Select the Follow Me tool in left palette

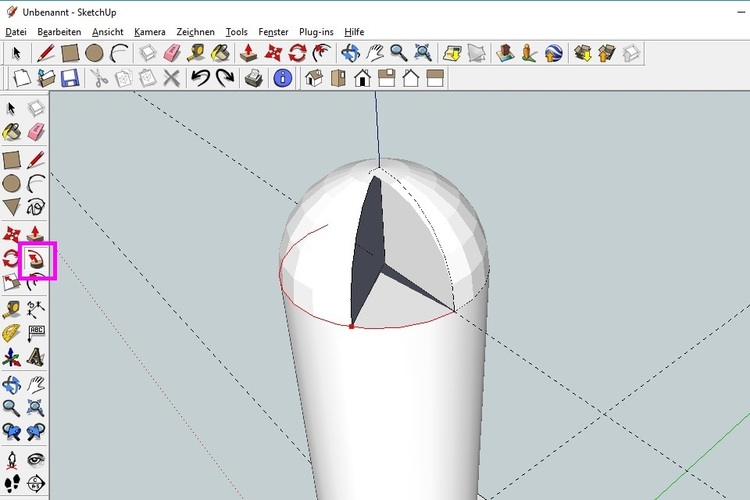coord(36,259)
